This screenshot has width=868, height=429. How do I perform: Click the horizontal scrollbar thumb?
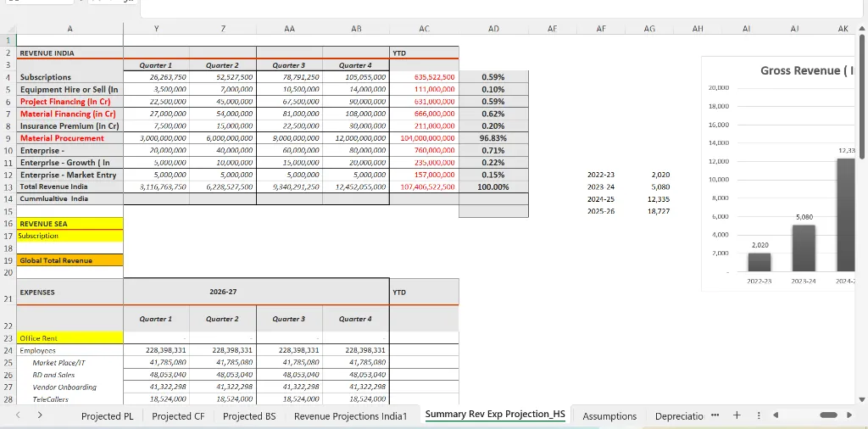830,415
